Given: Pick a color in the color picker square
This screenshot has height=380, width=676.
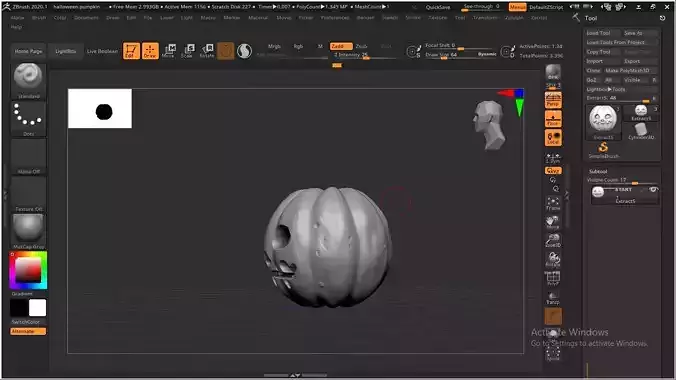Looking at the screenshot, I should (28, 270).
